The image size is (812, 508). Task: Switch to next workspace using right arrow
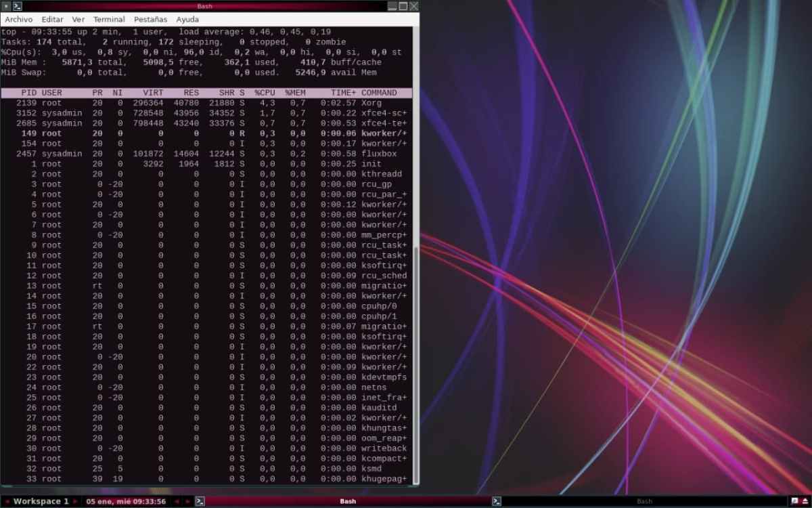(x=76, y=501)
